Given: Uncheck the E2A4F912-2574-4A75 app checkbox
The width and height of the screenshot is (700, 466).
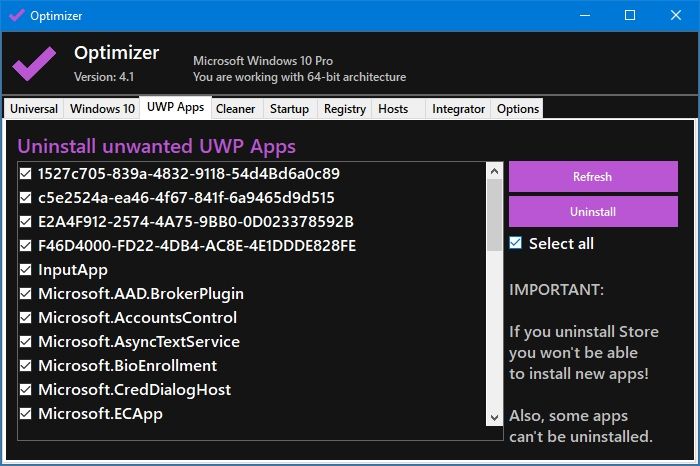Looking at the screenshot, I should point(26,222).
